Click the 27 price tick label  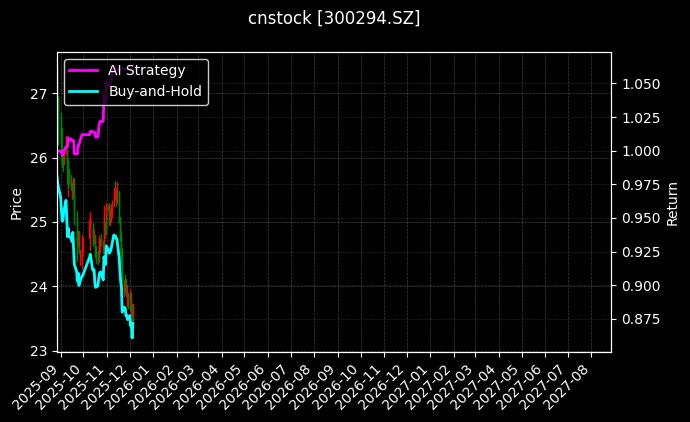coord(39,94)
